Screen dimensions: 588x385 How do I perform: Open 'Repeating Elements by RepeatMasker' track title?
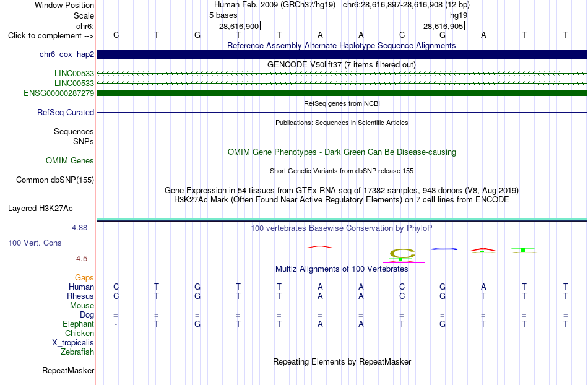coord(342,361)
